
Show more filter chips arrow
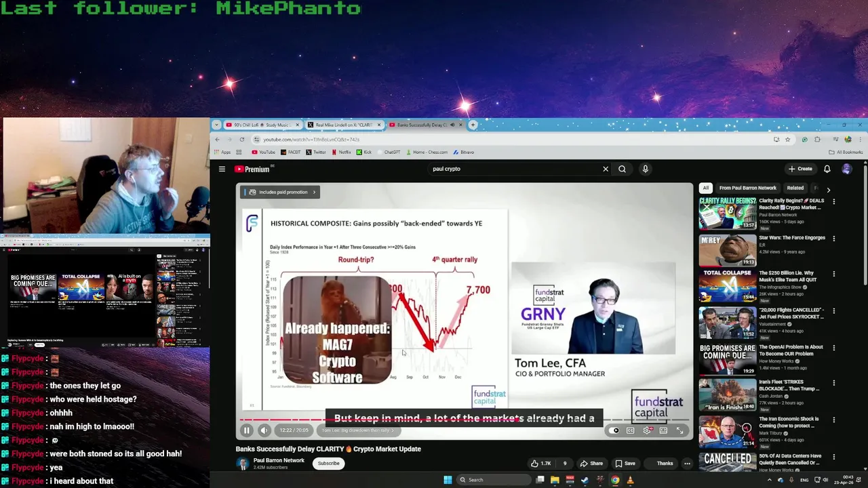tap(828, 190)
